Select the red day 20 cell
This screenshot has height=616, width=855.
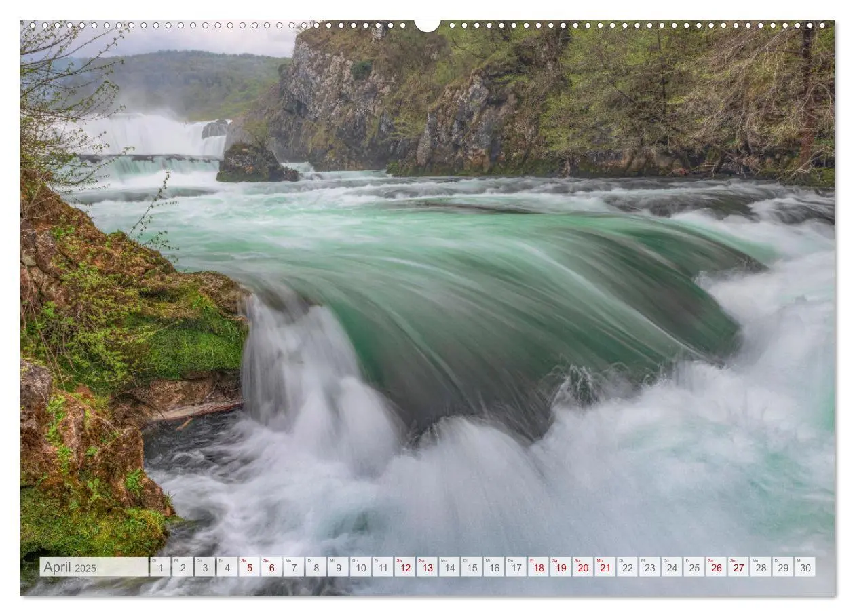coord(583,567)
